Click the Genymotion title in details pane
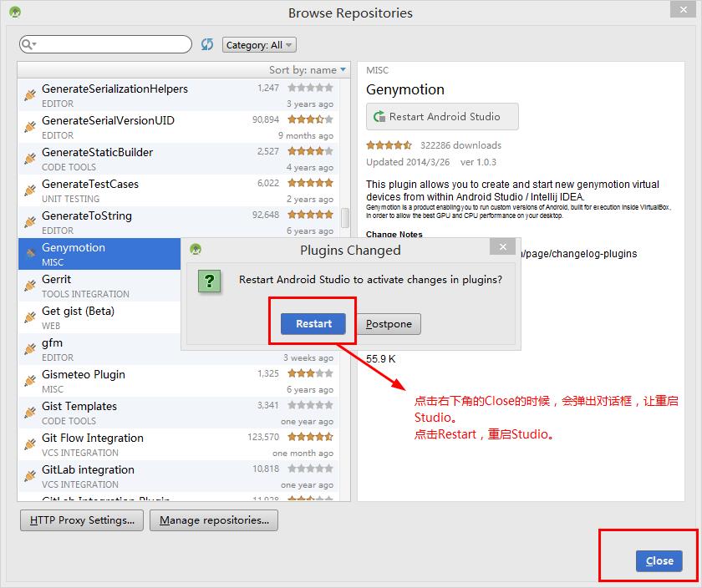The height and width of the screenshot is (588, 702). 405,89
